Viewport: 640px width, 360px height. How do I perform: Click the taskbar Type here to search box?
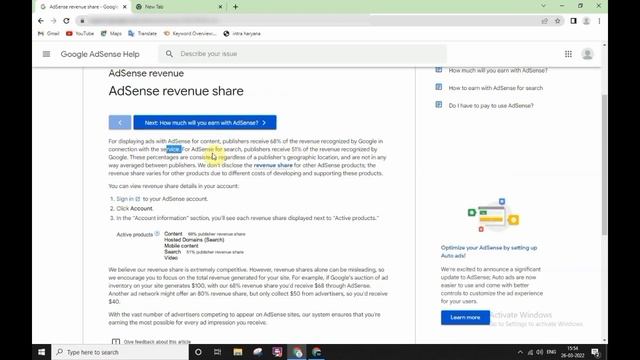coord(120,352)
